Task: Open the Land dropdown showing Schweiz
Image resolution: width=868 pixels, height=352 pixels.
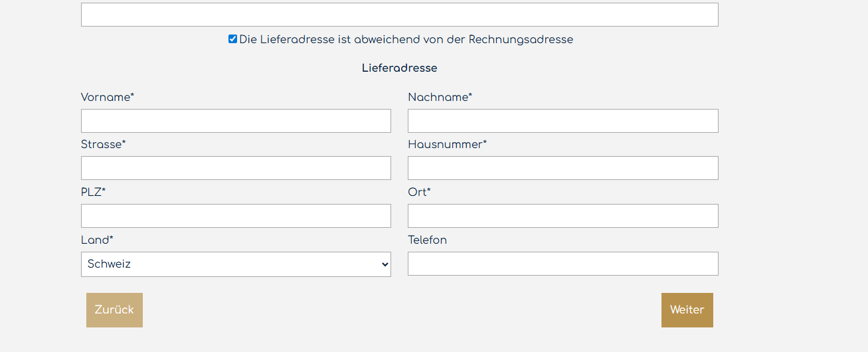Action: (x=236, y=264)
